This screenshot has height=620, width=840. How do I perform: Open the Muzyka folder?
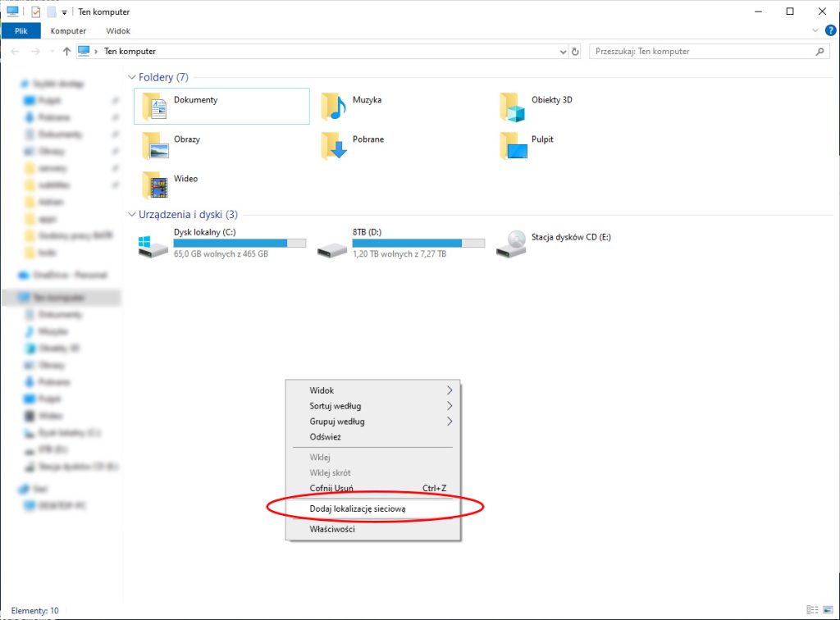tap(334, 107)
